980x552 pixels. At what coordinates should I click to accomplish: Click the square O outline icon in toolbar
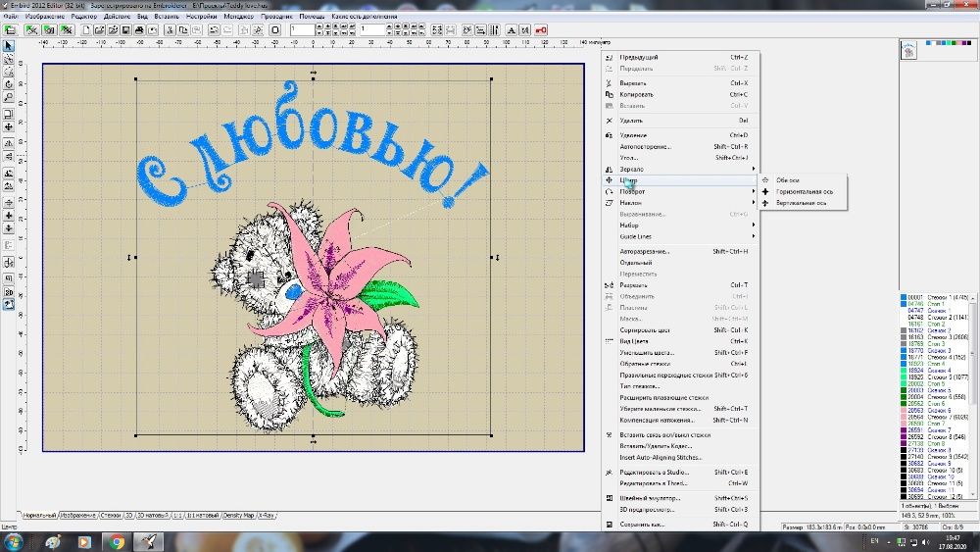(x=275, y=29)
